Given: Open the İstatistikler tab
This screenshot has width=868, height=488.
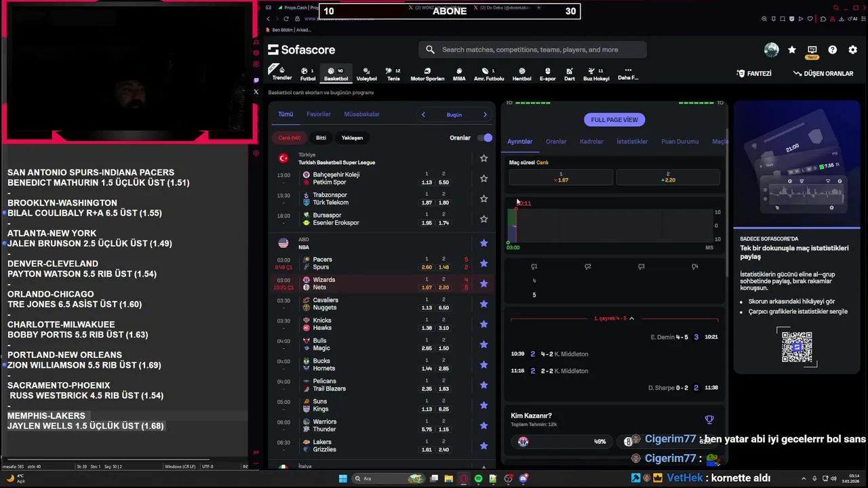Looking at the screenshot, I should point(632,142).
